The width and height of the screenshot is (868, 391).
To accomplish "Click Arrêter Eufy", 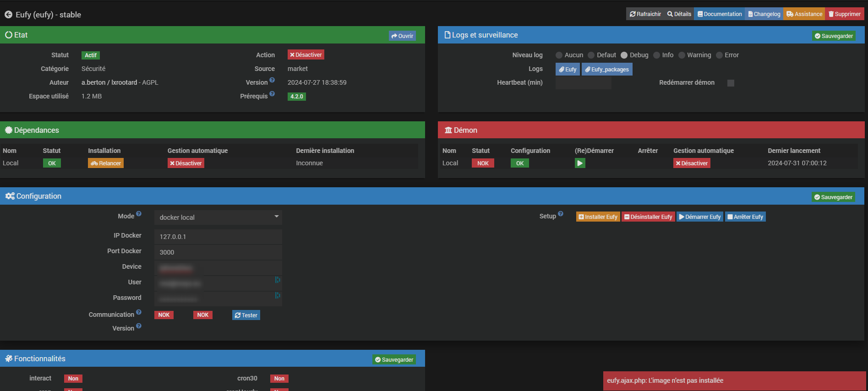I will 745,217.
